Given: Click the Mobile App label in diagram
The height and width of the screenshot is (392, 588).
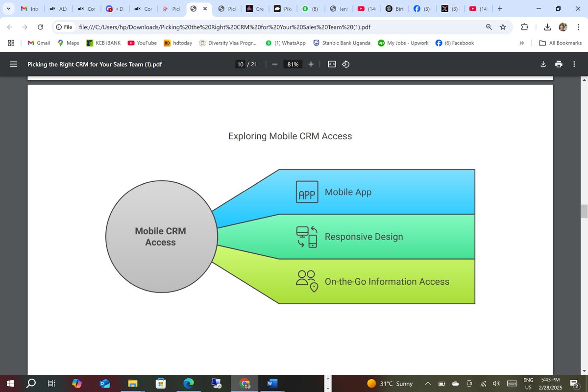Looking at the screenshot, I should coord(348,192).
